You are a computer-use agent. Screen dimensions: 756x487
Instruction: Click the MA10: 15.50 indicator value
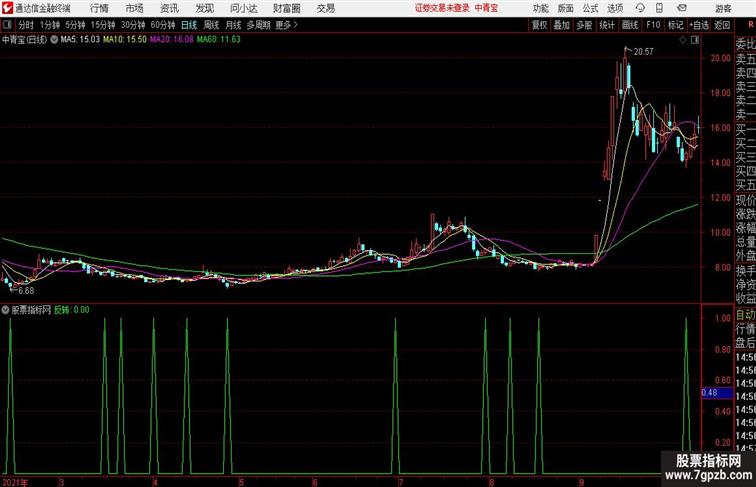pos(125,40)
